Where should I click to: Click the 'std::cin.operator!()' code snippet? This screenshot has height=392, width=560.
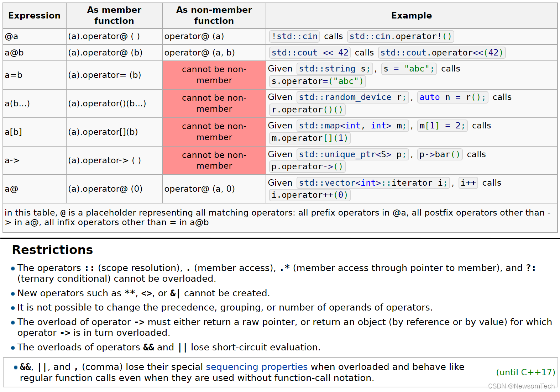pos(401,36)
